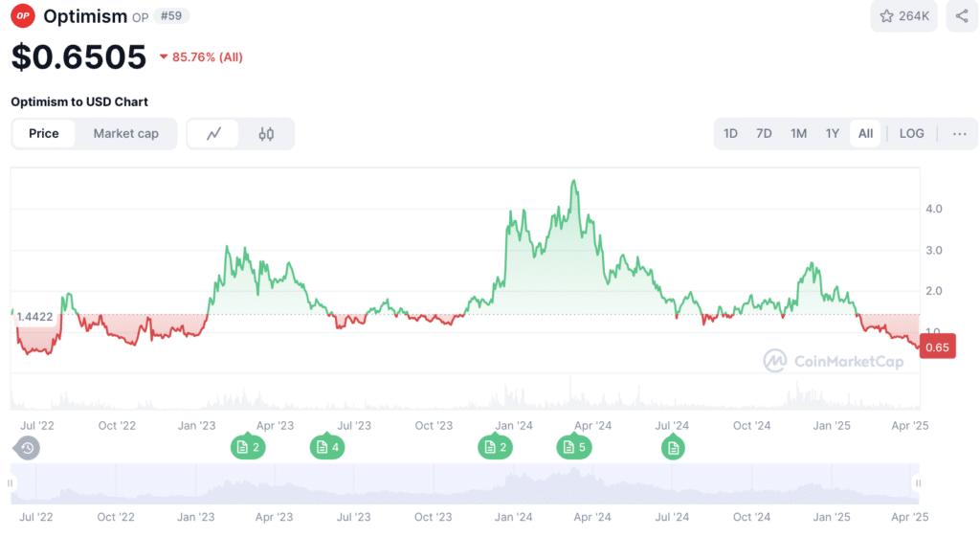Click the 1.4422 baseline price label
Viewport: 980px width, 537px height.
35,317
